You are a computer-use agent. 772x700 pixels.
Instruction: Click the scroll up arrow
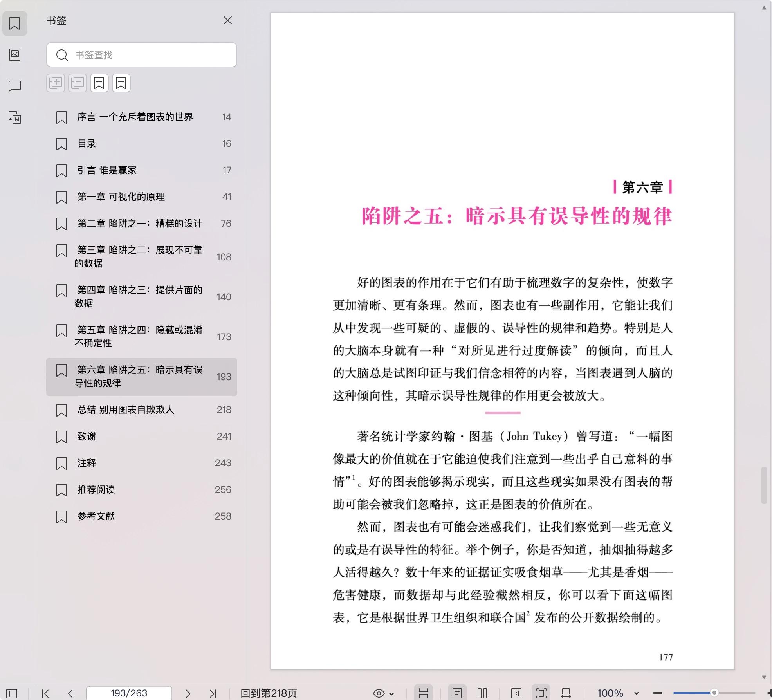pyautogui.click(x=764, y=8)
